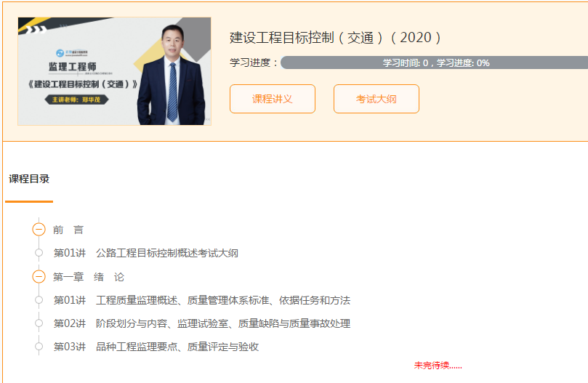Click the 学习进度 progress bar
The width and height of the screenshot is (588, 383).
click(434, 63)
